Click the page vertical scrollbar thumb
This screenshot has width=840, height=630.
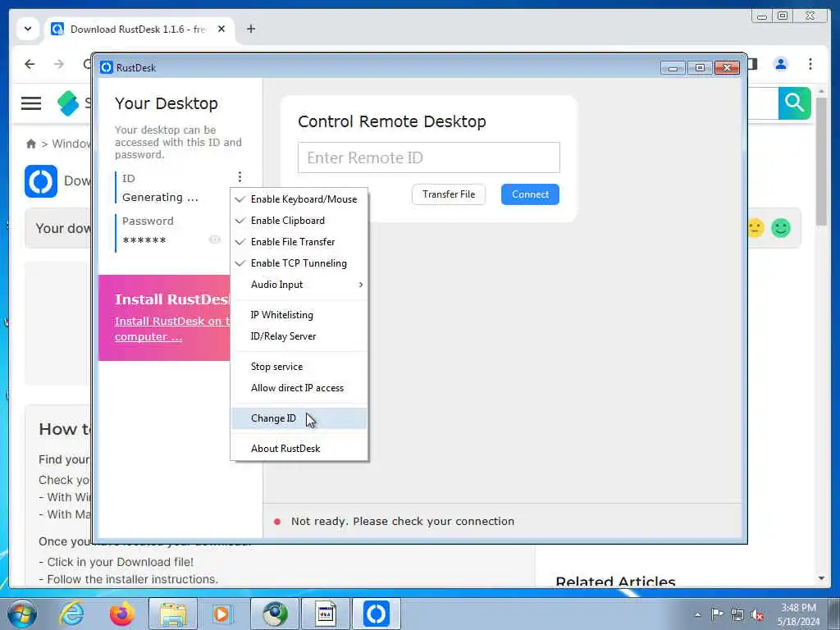click(821, 161)
